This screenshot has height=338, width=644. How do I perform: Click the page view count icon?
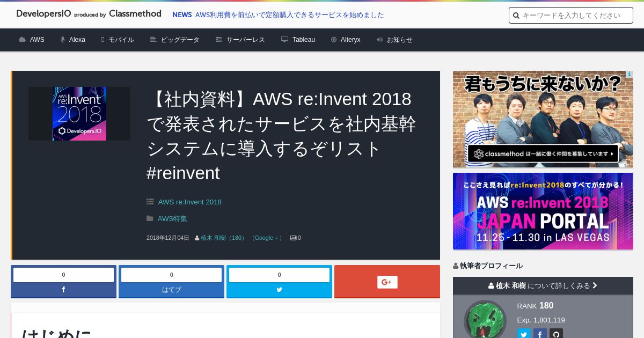click(x=293, y=238)
